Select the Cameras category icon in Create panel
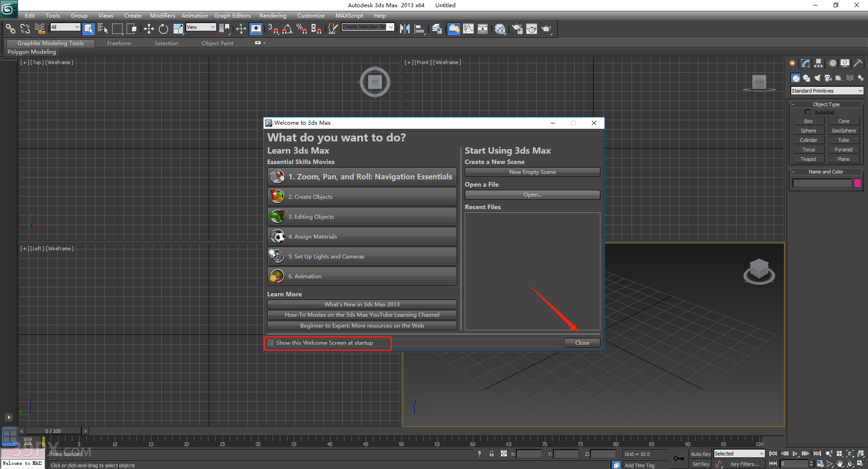Viewport: 868px width, 469px height. tap(828, 78)
